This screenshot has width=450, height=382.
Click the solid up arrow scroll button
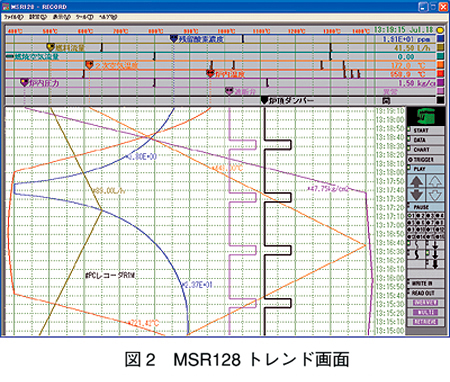416,181
